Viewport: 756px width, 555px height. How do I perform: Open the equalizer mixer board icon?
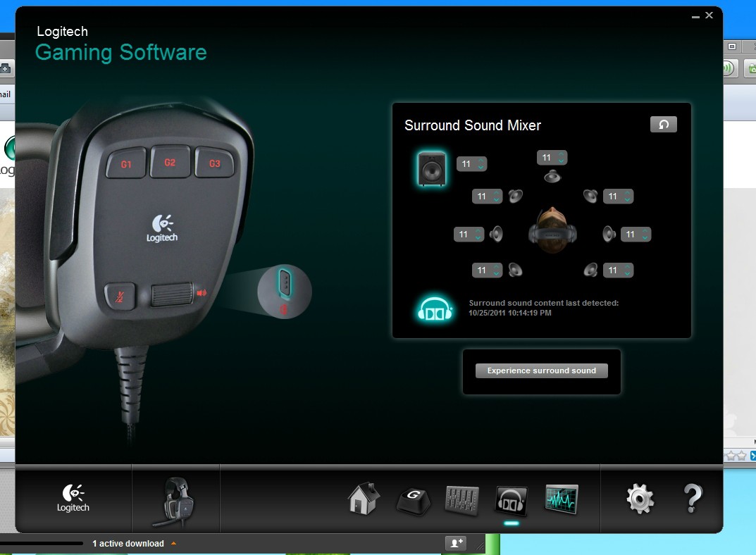[x=462, y=499]
